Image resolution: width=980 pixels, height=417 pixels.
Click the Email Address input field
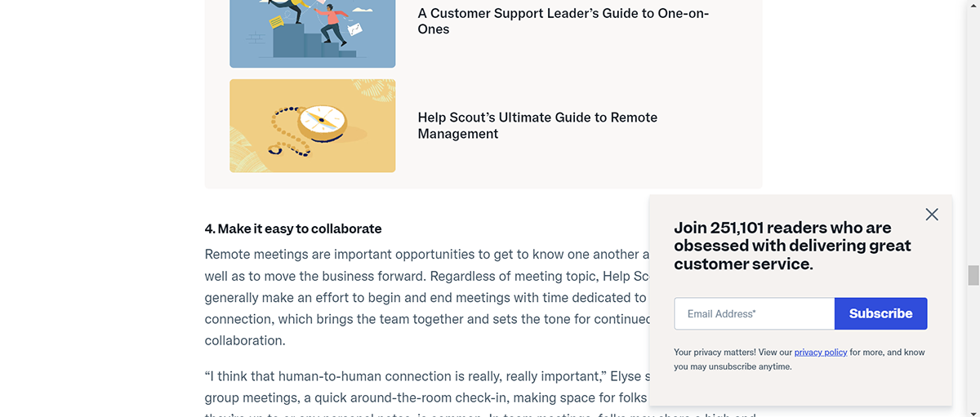tap(754, 314)
